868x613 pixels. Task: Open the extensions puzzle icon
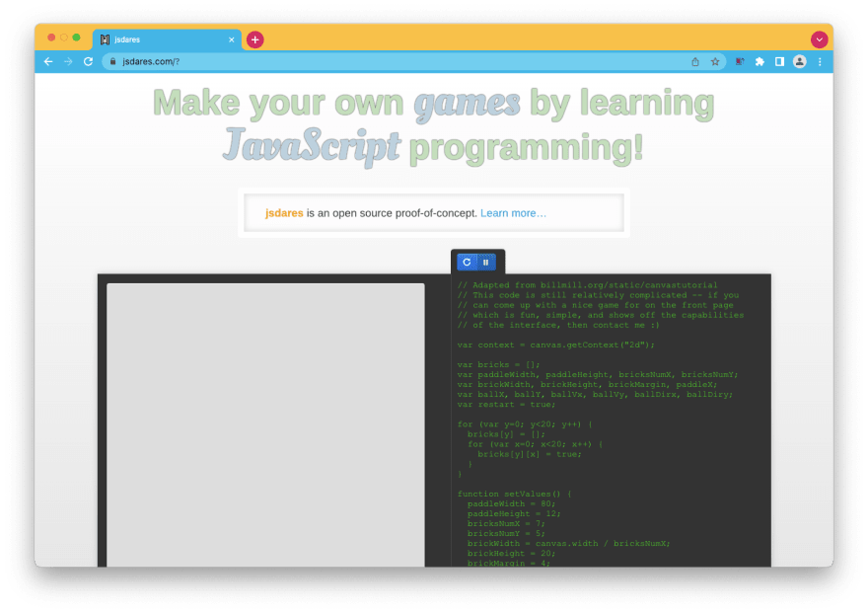[759, 61]
